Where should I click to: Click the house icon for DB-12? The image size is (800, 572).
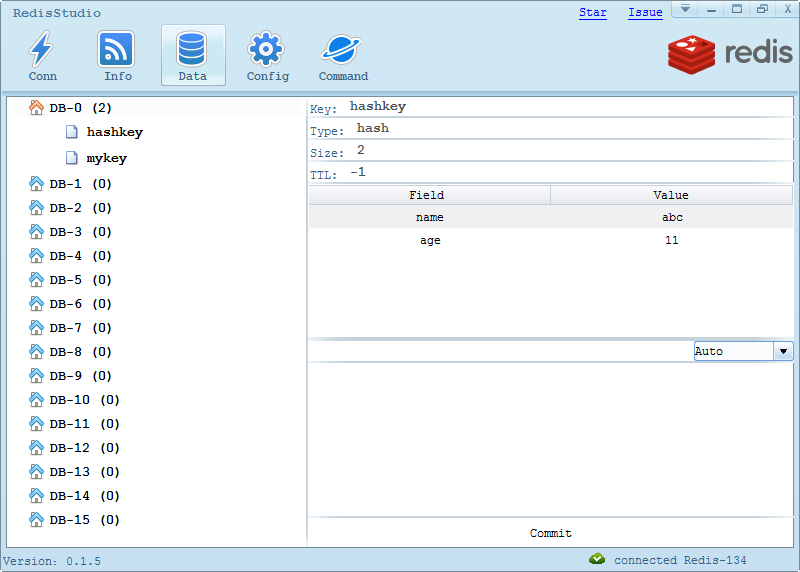click(x=36, y=447)
